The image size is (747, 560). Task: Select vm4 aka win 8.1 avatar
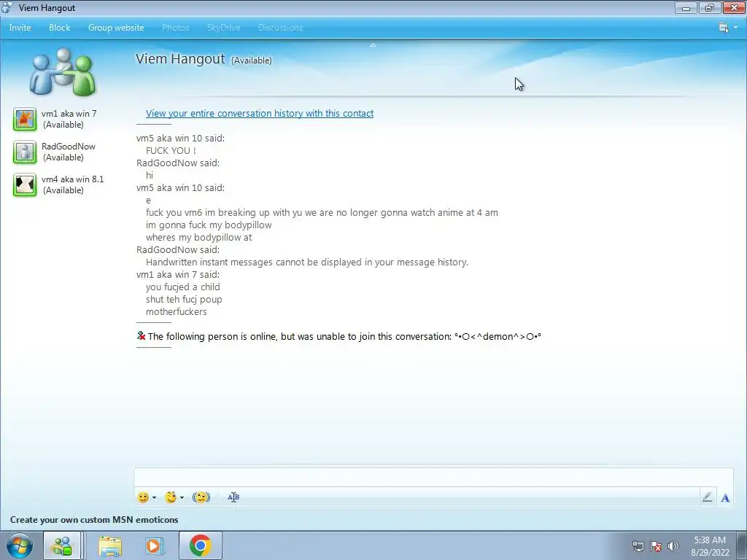click(24, 184)
